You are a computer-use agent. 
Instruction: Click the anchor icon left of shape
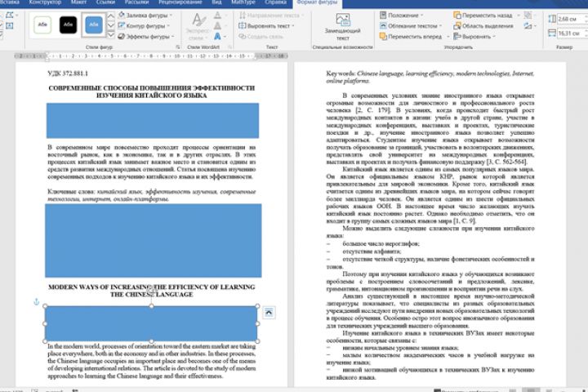[37, 301]
